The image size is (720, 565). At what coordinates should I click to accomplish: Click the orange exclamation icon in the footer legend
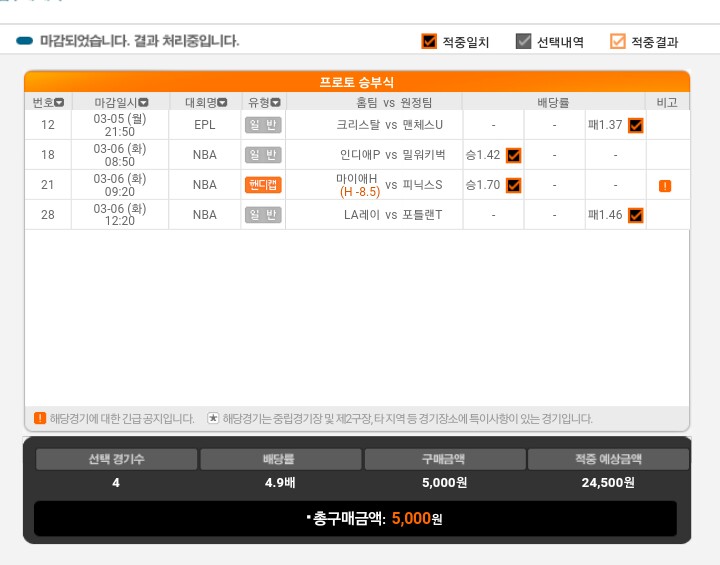pos(40,418)
